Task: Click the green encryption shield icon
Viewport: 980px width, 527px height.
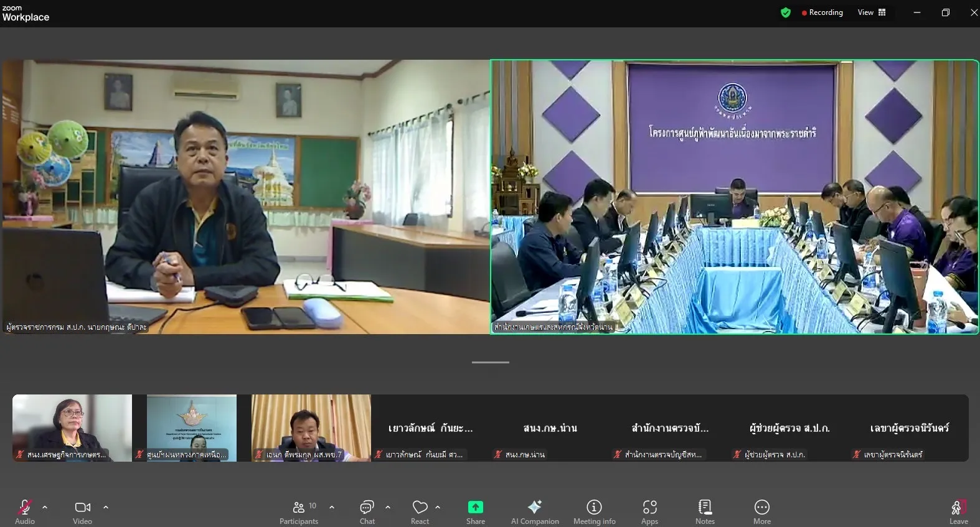Action: point(786,12)
